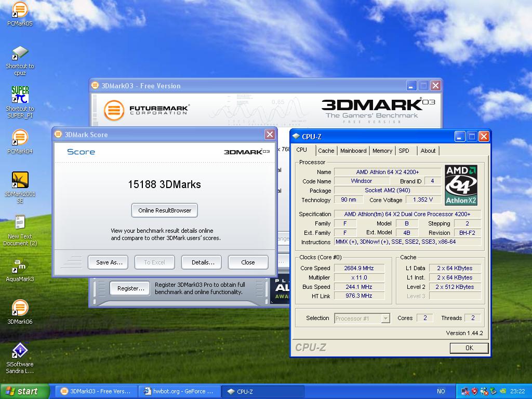Open the Windows Start menu

(x=25, y=391)
